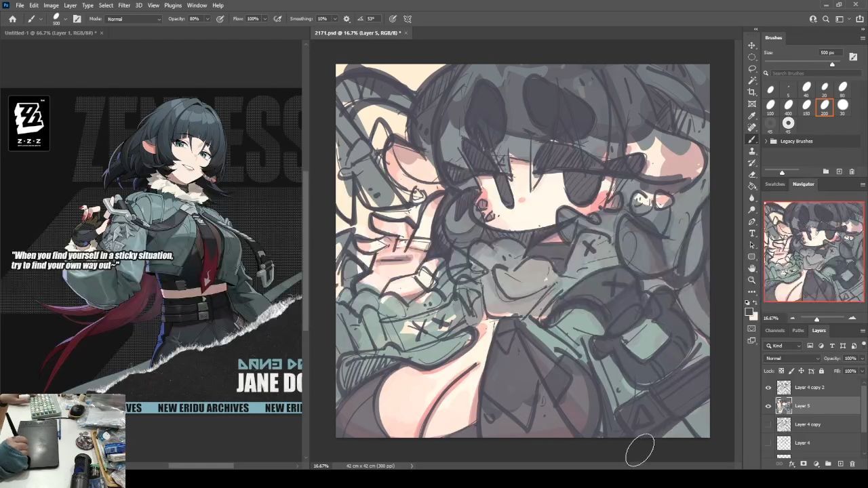Open the blending Mode dropdown in options bar
Viewport: 868px width, 488px height.
point(134,19)
